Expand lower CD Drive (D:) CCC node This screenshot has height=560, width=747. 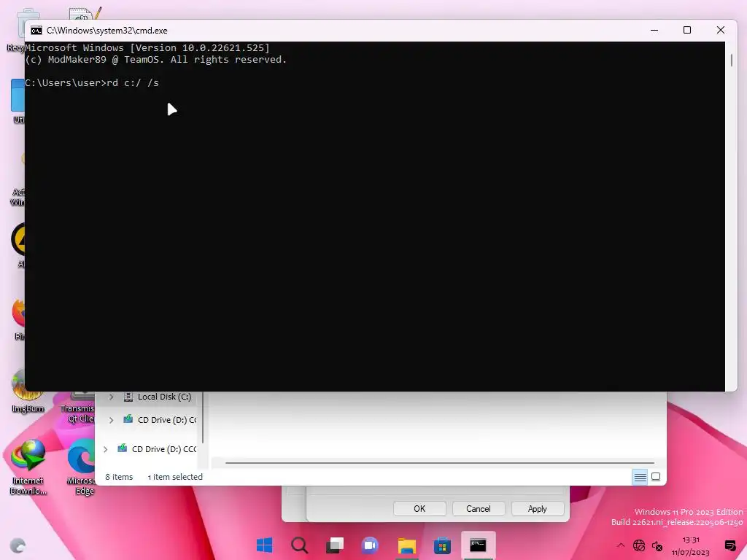click(x=105, y=449)
